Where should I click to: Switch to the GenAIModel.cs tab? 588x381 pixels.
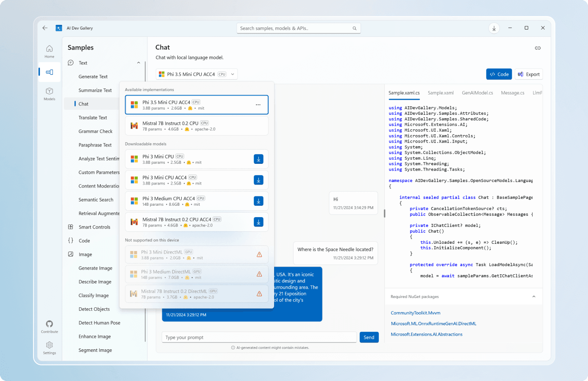point(477,93)
